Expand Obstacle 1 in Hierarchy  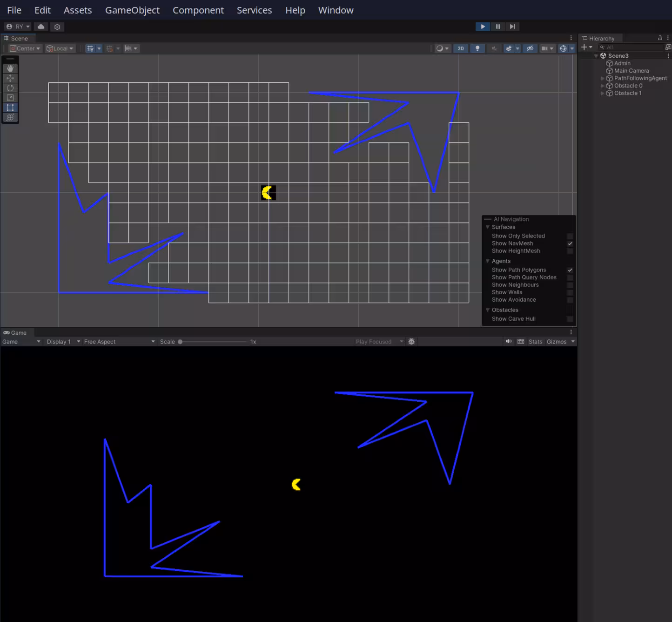603,94
